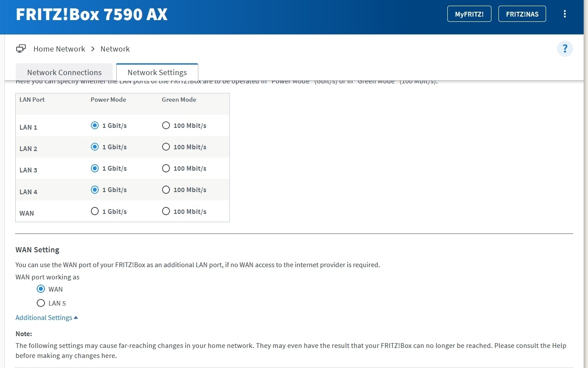Click the WAN row label in table

tap(27, 213)
